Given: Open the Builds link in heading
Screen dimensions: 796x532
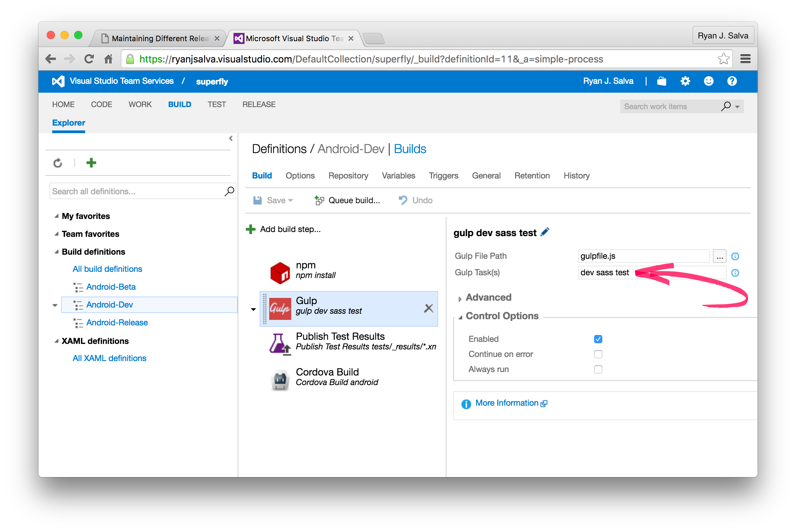Looking at the screenshot, I should point(410,149).
